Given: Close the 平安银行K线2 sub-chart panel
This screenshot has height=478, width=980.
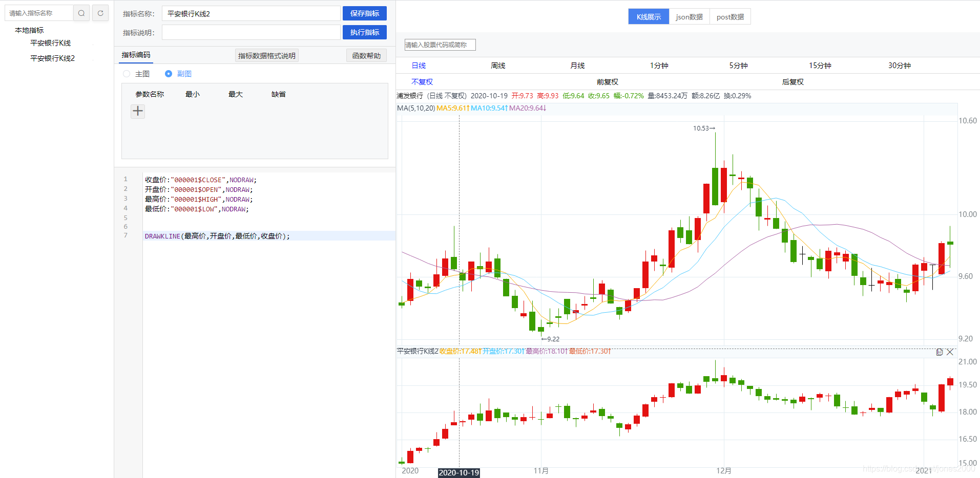Looking at the screenshot, I should 950,352.
